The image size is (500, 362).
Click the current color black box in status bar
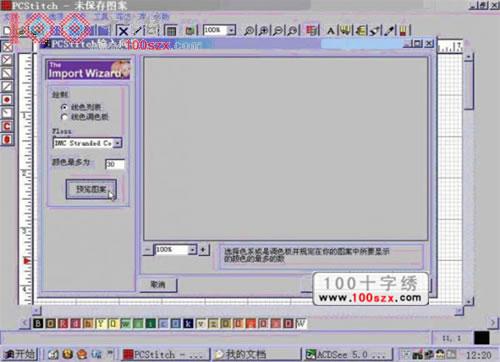click(481, 338)
